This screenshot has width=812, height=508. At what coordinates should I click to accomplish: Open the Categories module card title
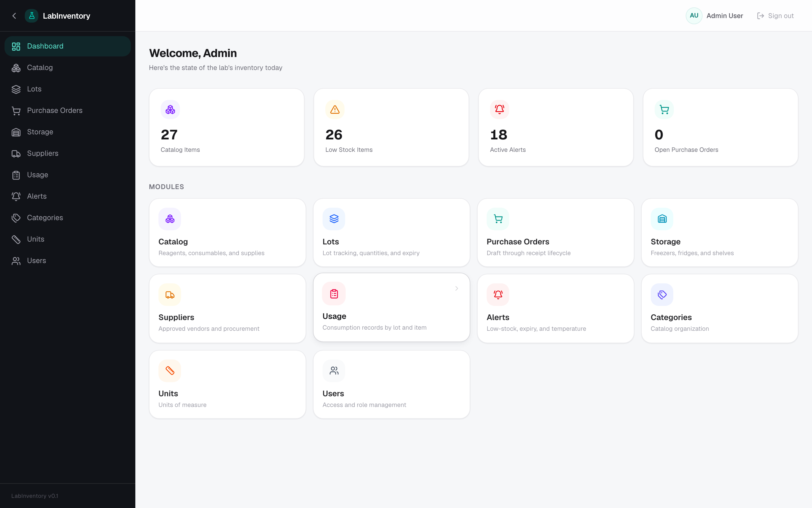pos(671,317)
